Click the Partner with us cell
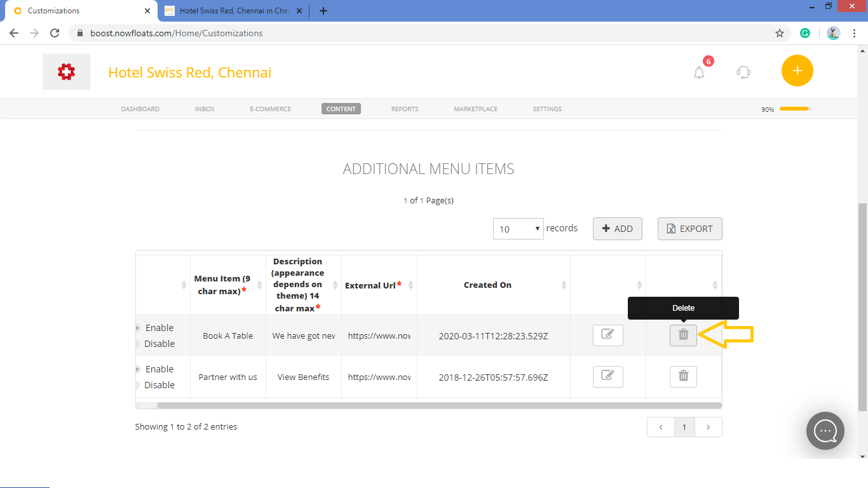The image size is (868, 488). pyautogui.click(x=228, y=377)
